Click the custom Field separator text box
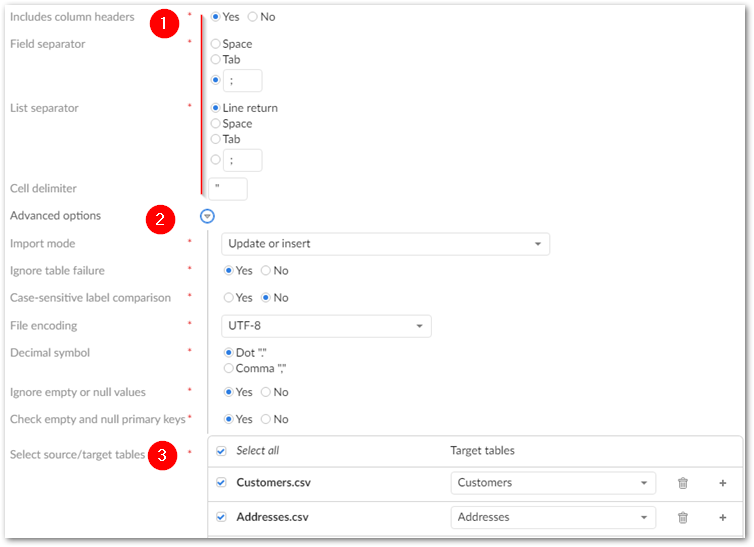 244,81
